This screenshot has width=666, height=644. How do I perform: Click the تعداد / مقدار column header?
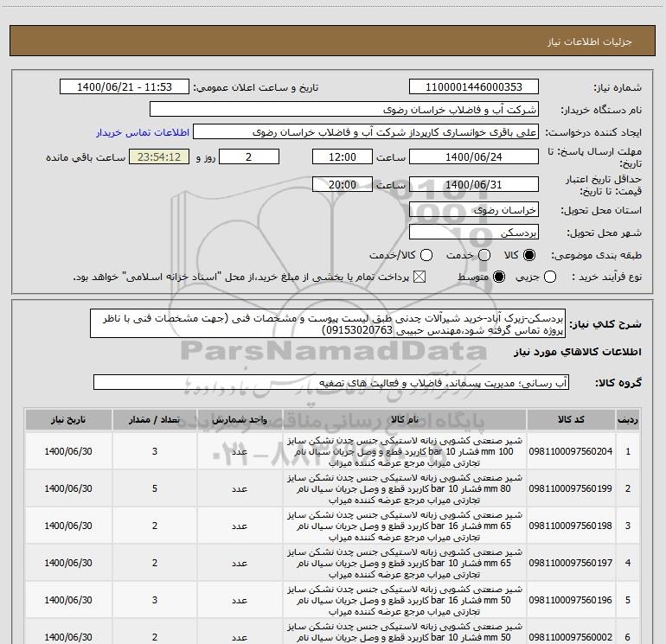point(155,420)
